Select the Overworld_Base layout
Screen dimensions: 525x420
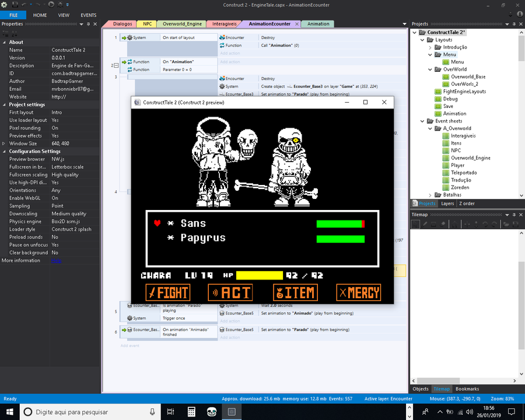tap(468, 76)
